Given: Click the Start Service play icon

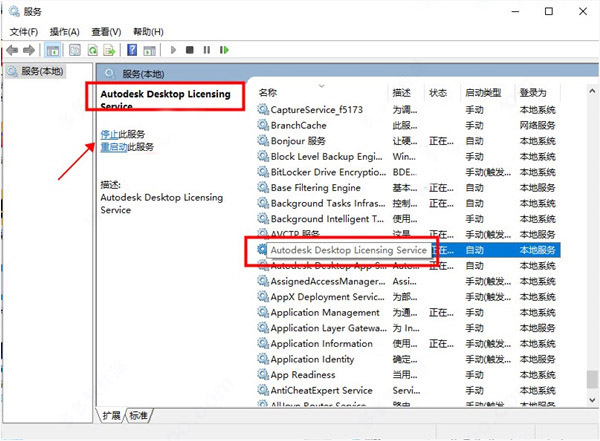Looking at the screenshot, I should pos(173,49).
